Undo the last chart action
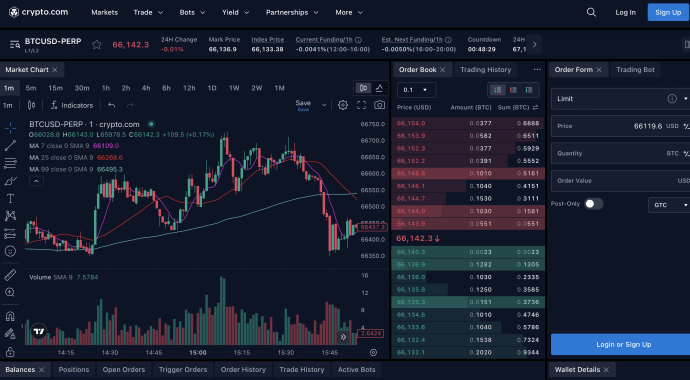This screenshot has width=690, height=380. coord(112,105)
